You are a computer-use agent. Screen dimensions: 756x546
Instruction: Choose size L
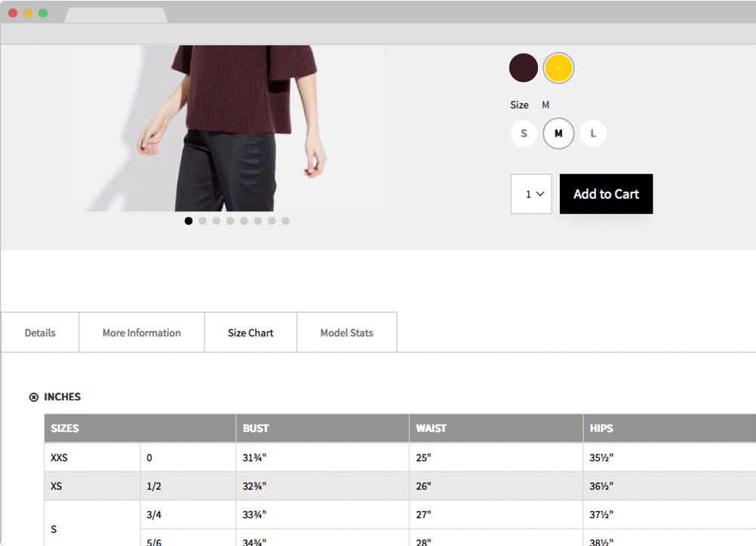[593, 133]
